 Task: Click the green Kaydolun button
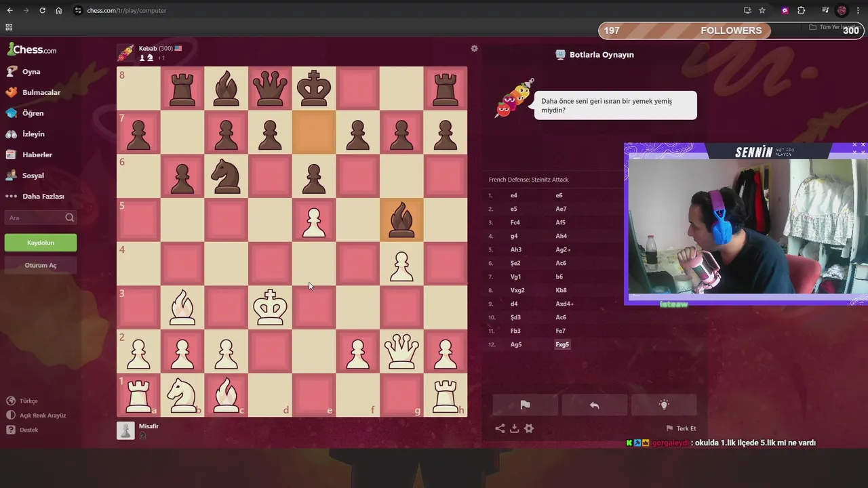(41, 243)
